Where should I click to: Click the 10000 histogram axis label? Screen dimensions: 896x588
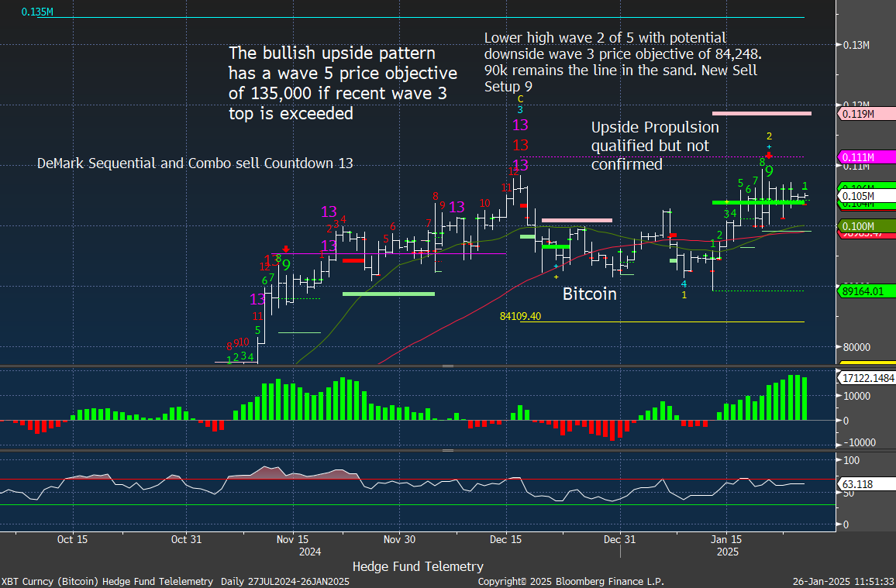pyautogui.click(x=857, y=396)
